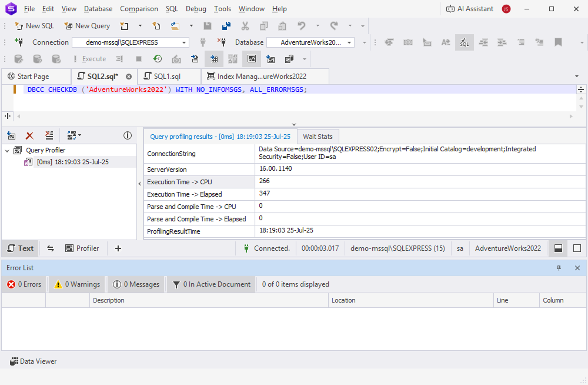This screenshot has height=385, width=588.
Task: Click the swap views arrows icon
Action: [x=51, y=248]
